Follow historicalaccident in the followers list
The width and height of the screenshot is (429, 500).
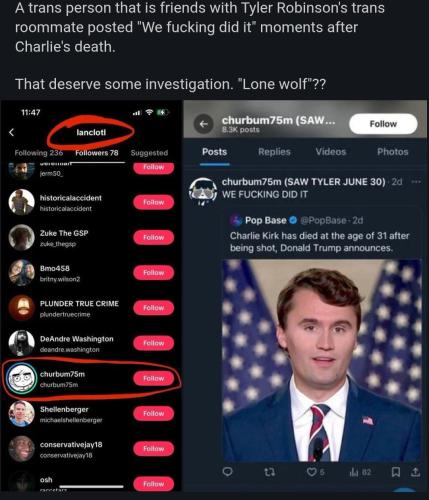point(154,202)
